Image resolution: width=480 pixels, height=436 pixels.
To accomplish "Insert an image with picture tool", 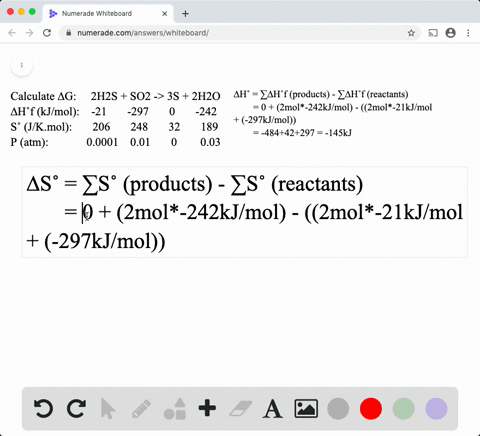I will (x=306, y=408).
